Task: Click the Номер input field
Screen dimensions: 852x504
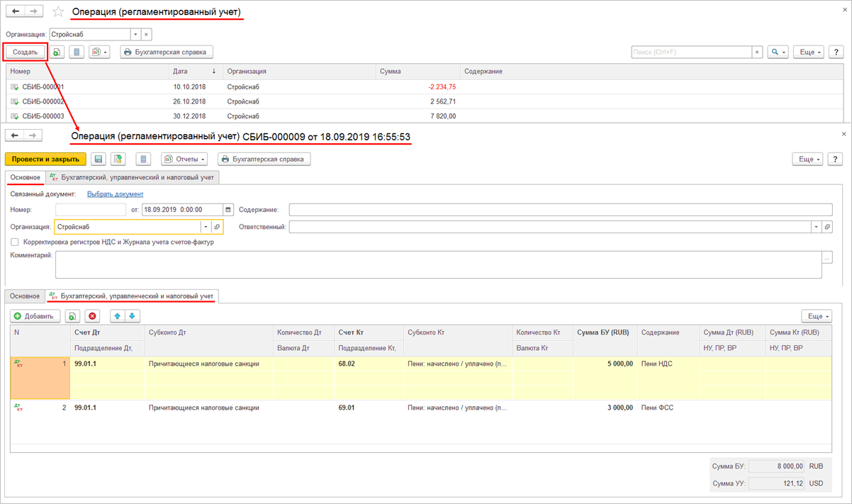Action: coord(90,210)
